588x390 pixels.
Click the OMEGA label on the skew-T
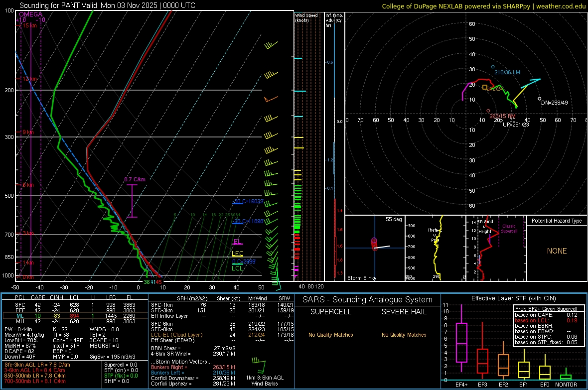31,14
